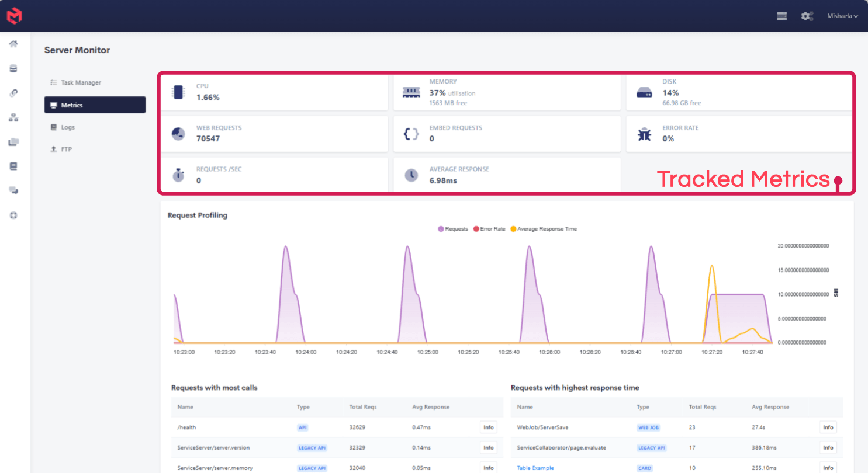Image resolution: width=868 pixels, height=473 pixels.
Task: Open the chat bubbles sidebar icon
Action: [x=13, y=190]
